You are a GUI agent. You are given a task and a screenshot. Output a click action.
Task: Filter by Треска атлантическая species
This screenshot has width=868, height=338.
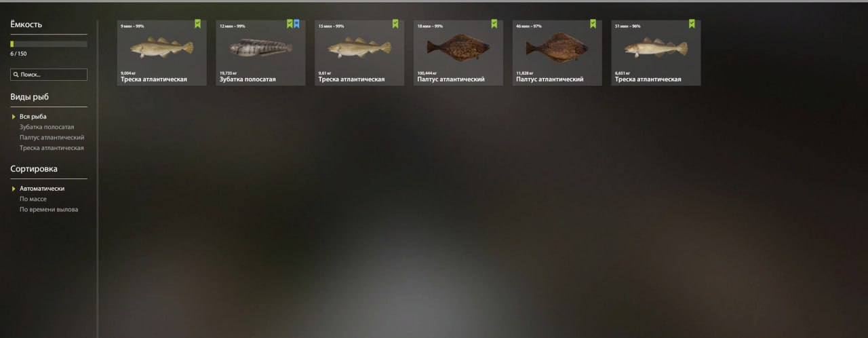point(52,147)
